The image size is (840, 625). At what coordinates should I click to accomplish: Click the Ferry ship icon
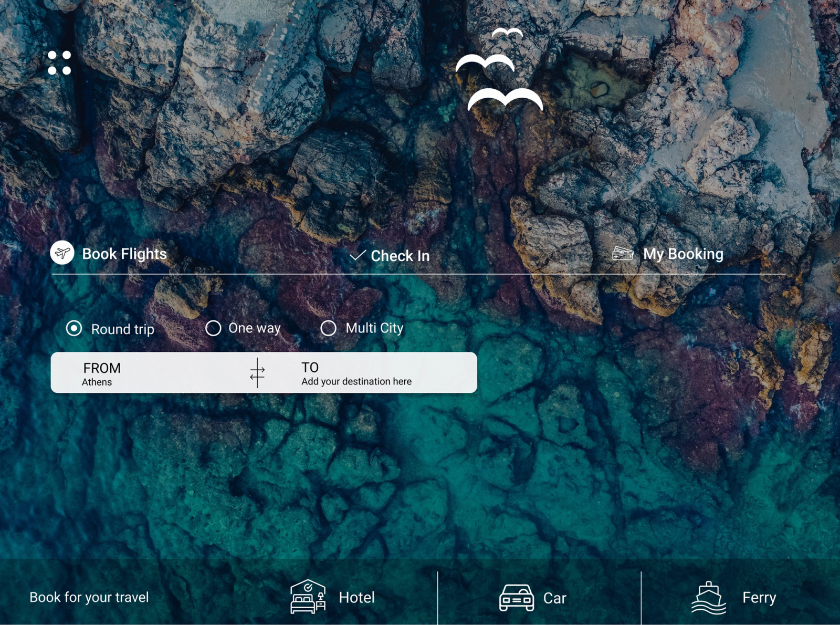tap(710, 596)
